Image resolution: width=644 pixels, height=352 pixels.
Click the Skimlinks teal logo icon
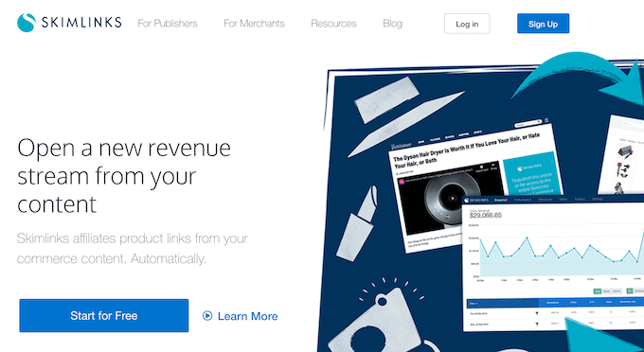27,23
